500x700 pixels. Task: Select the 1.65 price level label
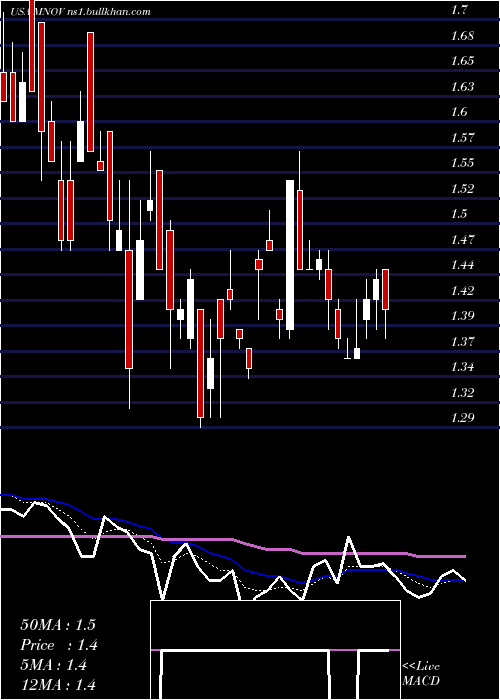coord(463,61)
